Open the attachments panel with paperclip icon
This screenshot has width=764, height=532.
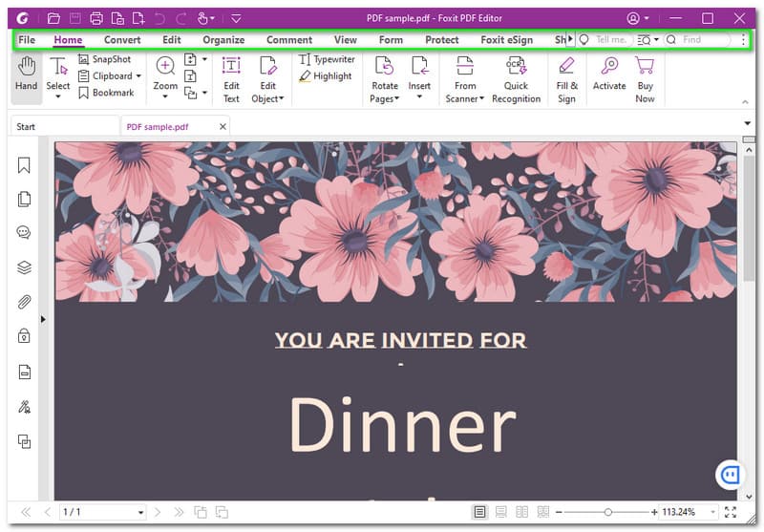pyautogui.click(x=24, y=303)
